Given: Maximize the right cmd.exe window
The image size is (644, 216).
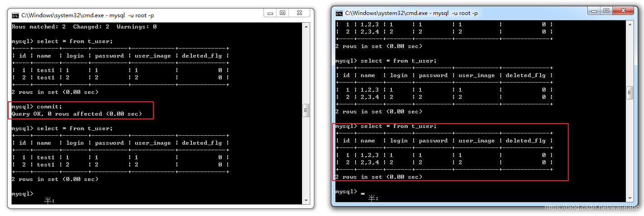Looking at the screenshot, I should click(x=606, y=11).
